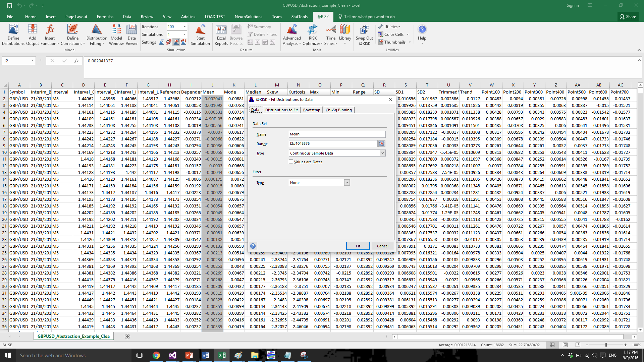644x362 pixels.
Task: Open Word from the taskbar
Action: click(x=205, y=355)
